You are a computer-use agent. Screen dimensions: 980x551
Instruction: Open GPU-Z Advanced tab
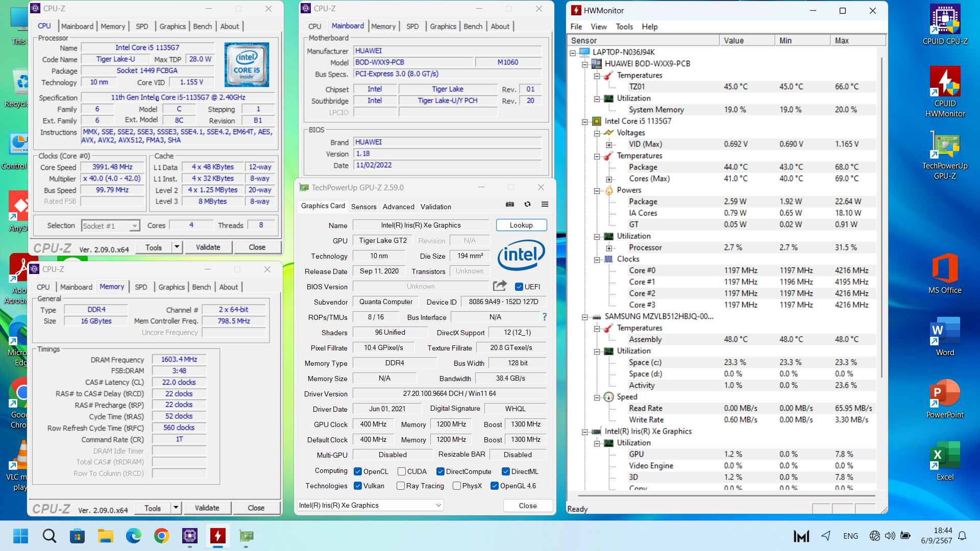[x=399, y=207]
